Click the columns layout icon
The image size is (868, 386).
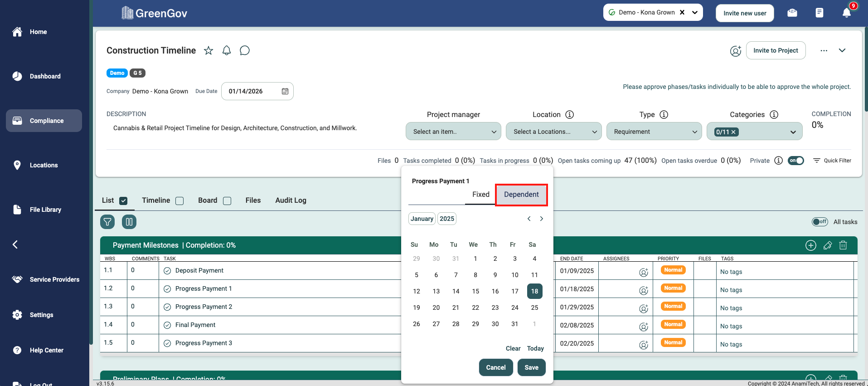pos(129,222)
